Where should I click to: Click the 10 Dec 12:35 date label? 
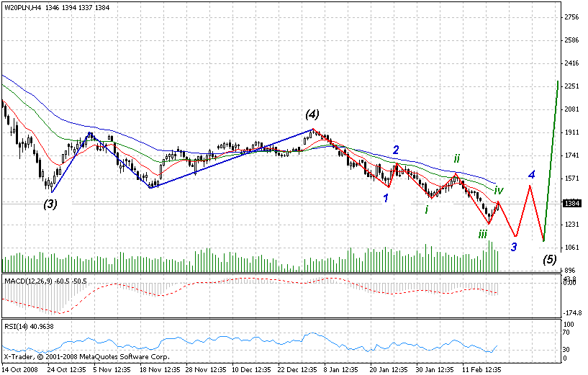coord(252,370)
